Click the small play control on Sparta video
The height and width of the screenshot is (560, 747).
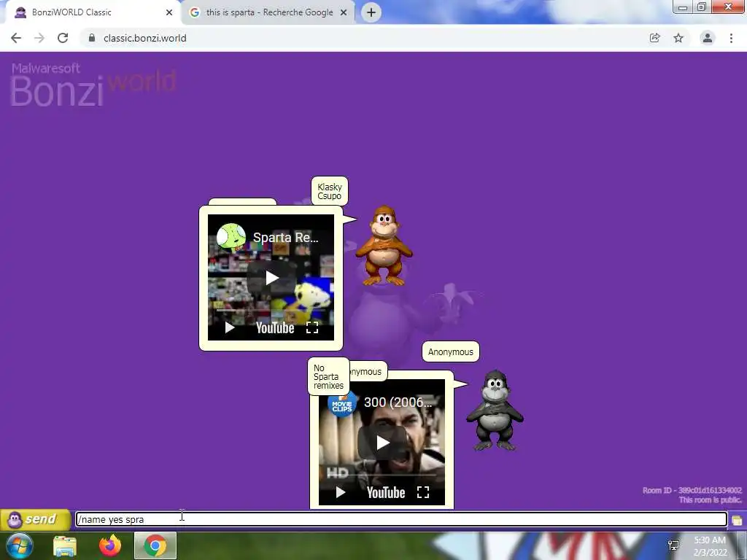(230, 327)
